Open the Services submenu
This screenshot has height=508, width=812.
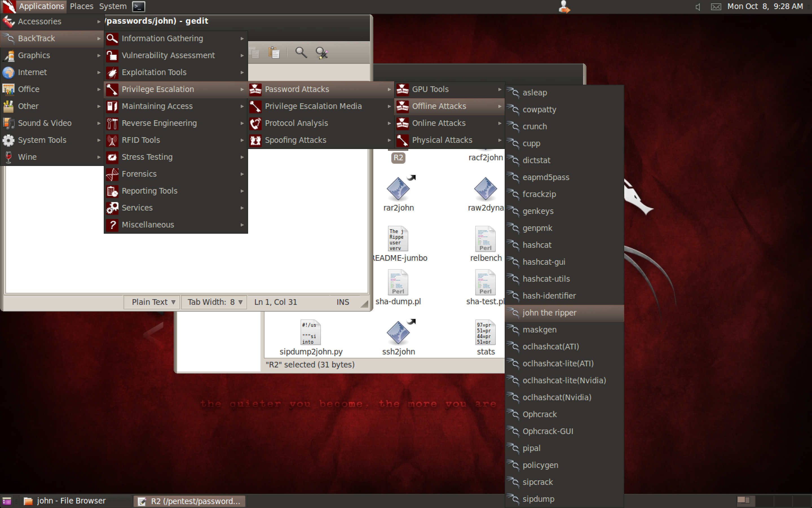(176, 208)
